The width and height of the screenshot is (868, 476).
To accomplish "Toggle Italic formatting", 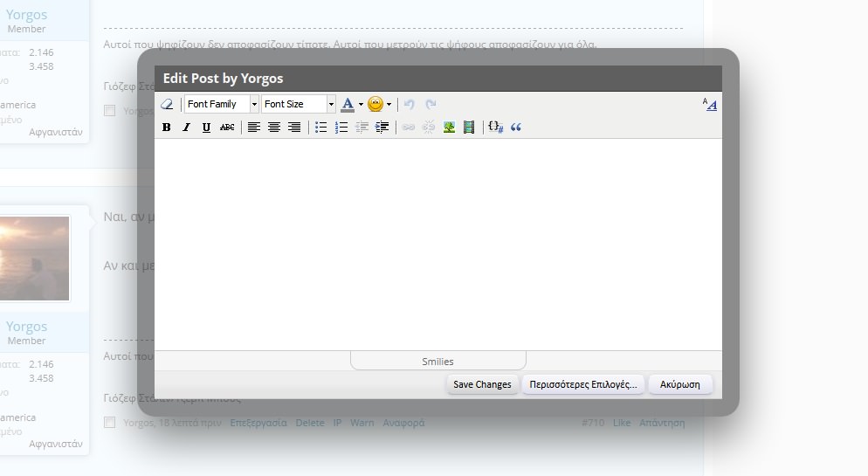I will pyautogui.click(x=187, y=128).
